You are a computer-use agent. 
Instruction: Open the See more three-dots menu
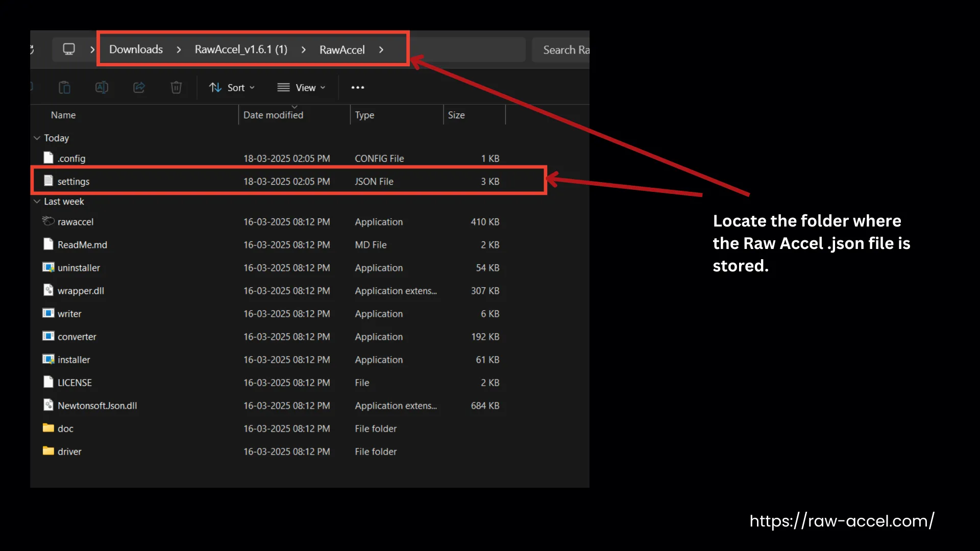tap(358, 88)
